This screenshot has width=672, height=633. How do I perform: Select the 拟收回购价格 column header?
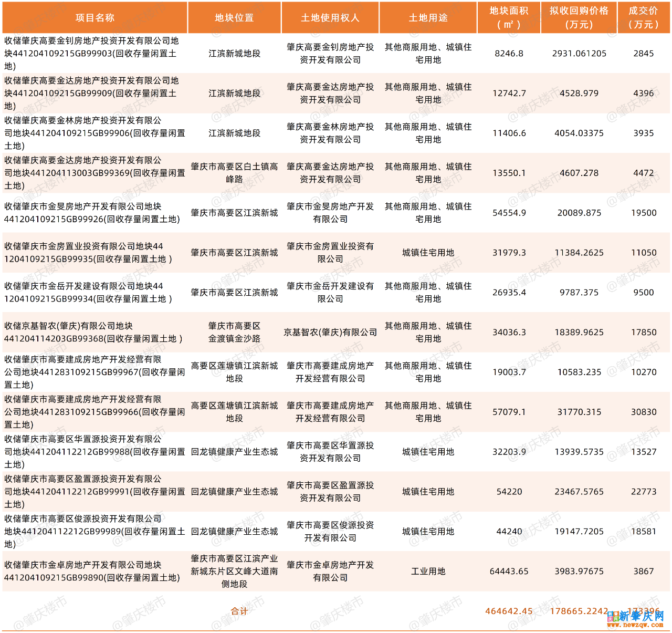579,18
